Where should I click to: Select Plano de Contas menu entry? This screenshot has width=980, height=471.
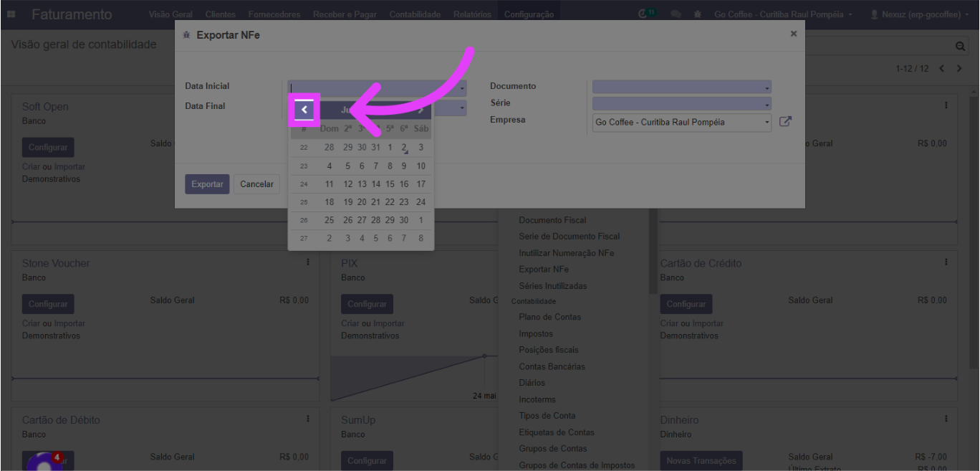point(549,317)
